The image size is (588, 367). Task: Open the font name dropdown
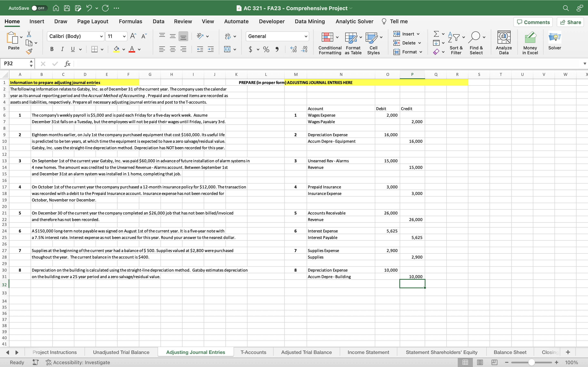click(101, 36)
